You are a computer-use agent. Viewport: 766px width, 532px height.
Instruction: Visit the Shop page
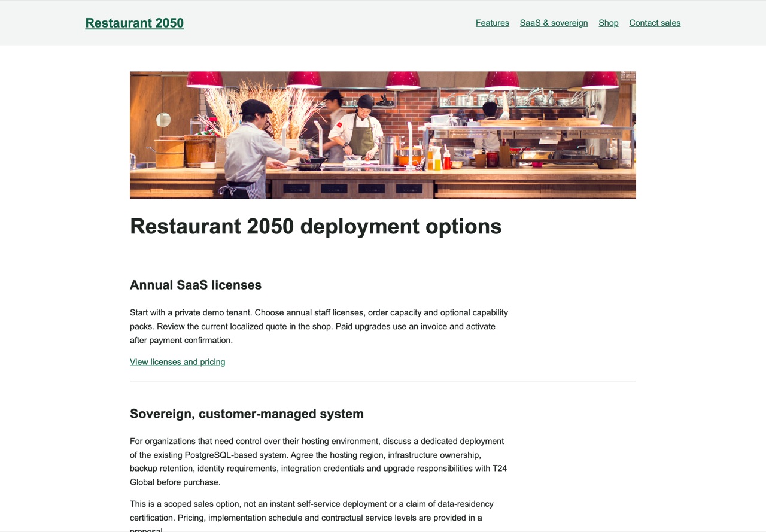[609, 23]
